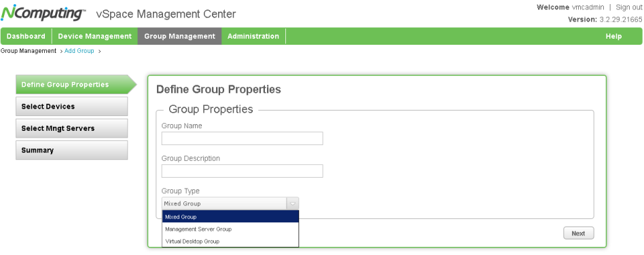Sign out of vmcadmin account
The height and width of the screenshot is (255, 644).
coord(628,7)
